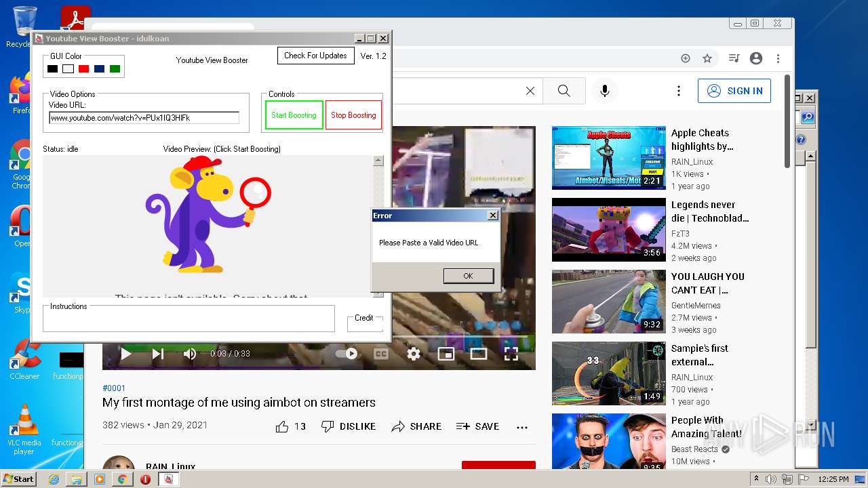Open the YOU LAUGH YOU CAN'T EAT thumbnail
The image size is (868, 488).
[x=609, y=302]
